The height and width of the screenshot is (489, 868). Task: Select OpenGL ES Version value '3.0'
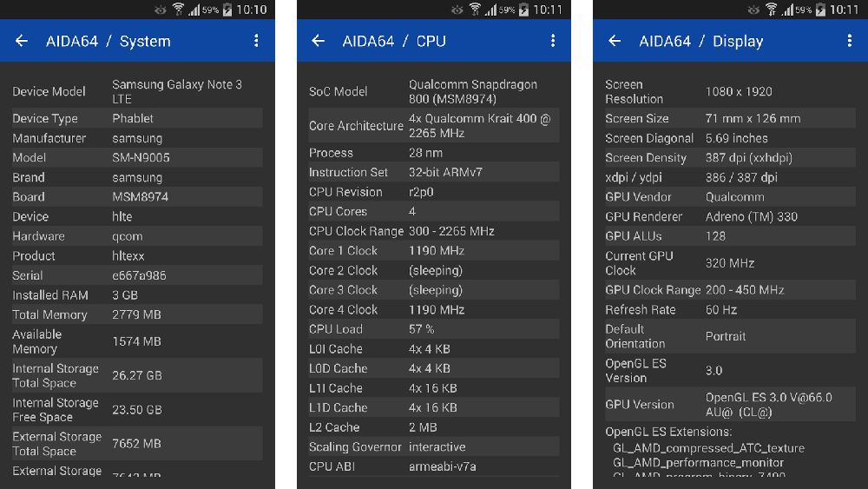tap(713, 371)
